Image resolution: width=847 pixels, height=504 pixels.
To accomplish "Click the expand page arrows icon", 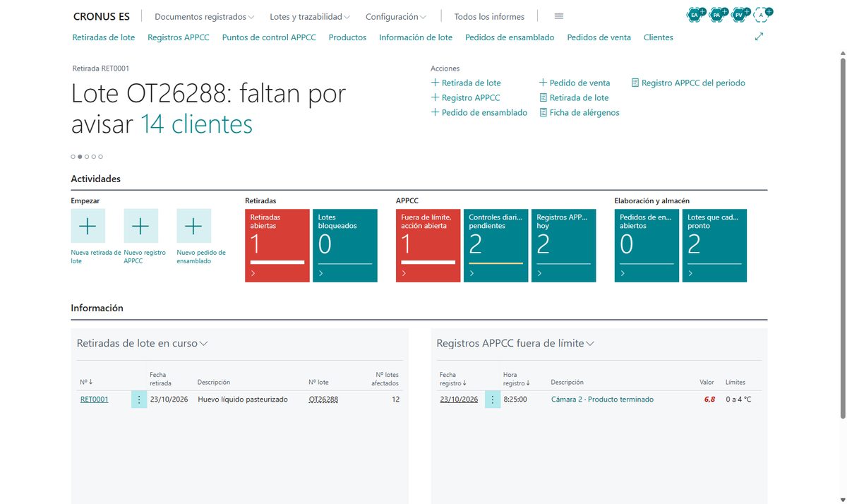I will [759, 37].
